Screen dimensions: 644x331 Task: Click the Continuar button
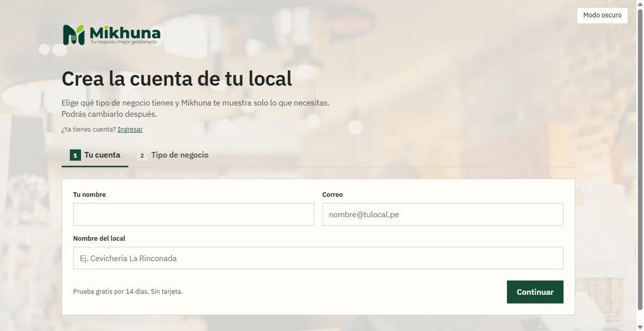pyautogui.click(x=535, y=292)
